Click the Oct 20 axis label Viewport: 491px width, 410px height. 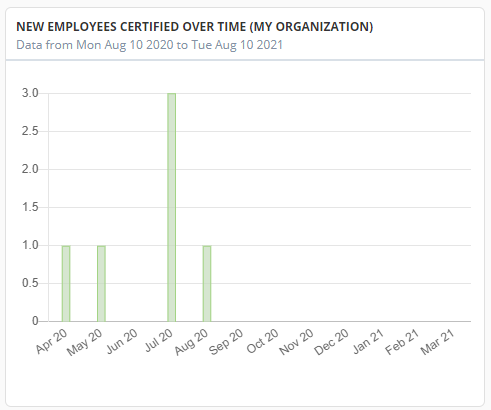click(x=263, y=341)
